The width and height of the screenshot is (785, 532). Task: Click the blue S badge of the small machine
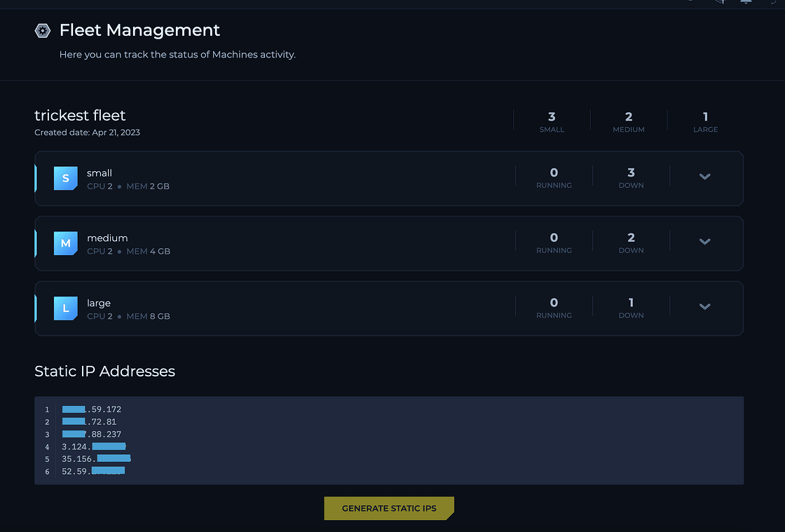click(66, 178)
